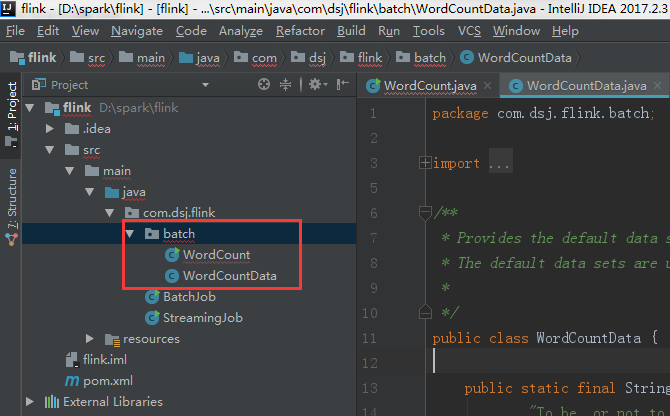
Task: Open the Edit menu
Action: tap(48, 31)
